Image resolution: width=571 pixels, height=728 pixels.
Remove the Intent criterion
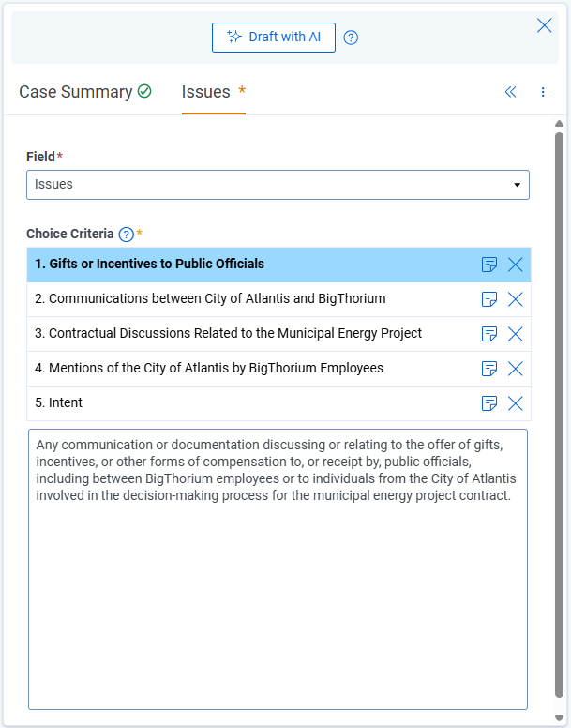tap(515, 403)
